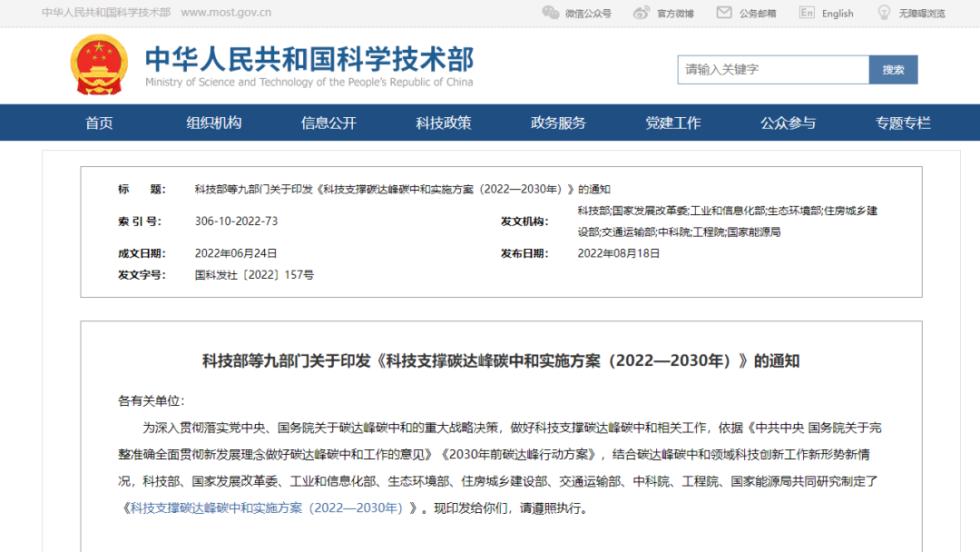The image size is (980, 552).
Task: Select the 专题专栏 navigation item
Action: (902, 123)
